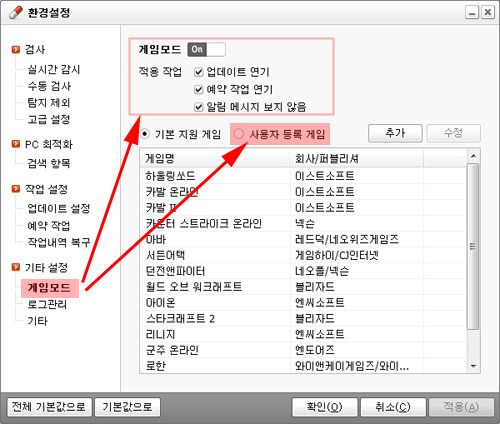500x424 pixels.
Task: Select the 카운터 스트라이크 온라인 row
Action: [303, 223]
